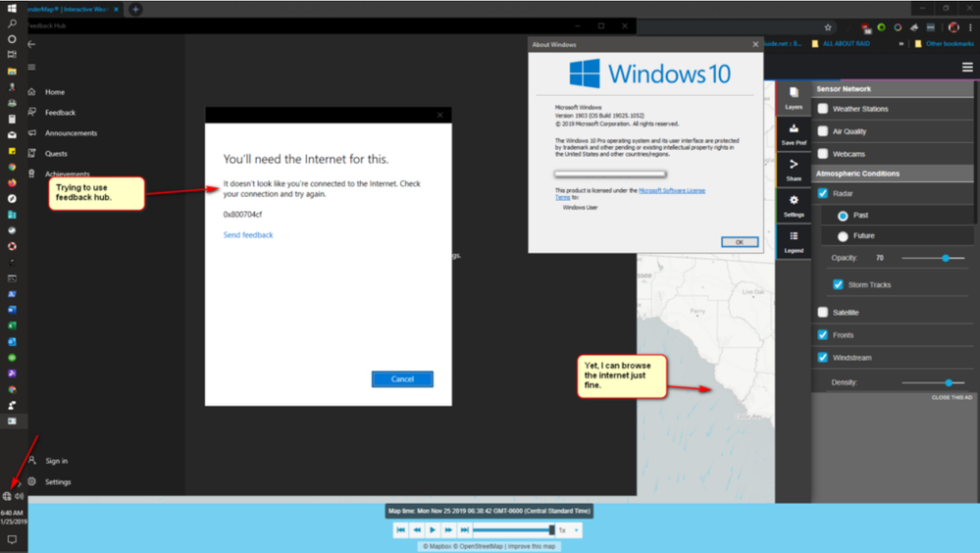Image resolution: width=980 pixels, height=553 pixels.
Task: Cancel the internet error dialog
Action: 402,379
